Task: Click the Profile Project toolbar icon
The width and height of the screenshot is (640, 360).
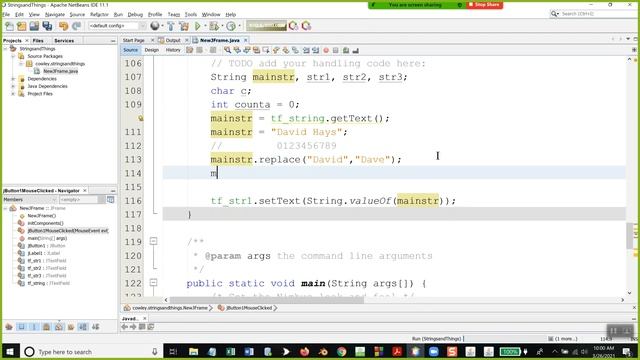Action: click(x=231, y=26)
